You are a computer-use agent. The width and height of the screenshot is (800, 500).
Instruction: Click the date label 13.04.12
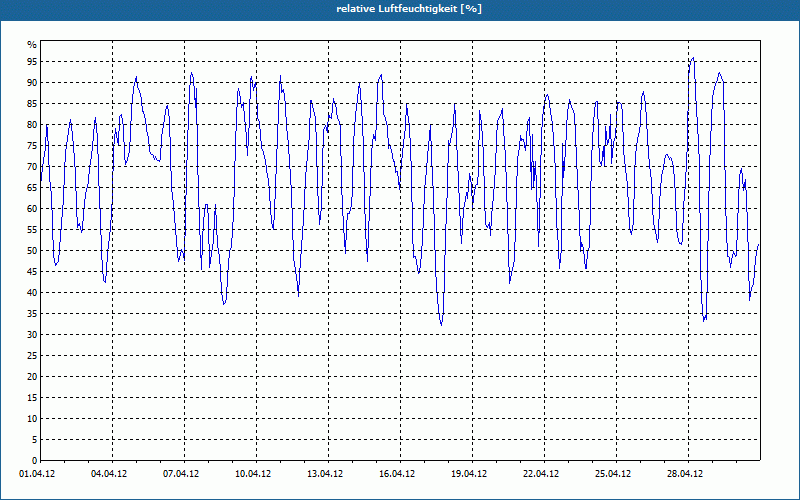pyautogui.click(x=325, y=474)
